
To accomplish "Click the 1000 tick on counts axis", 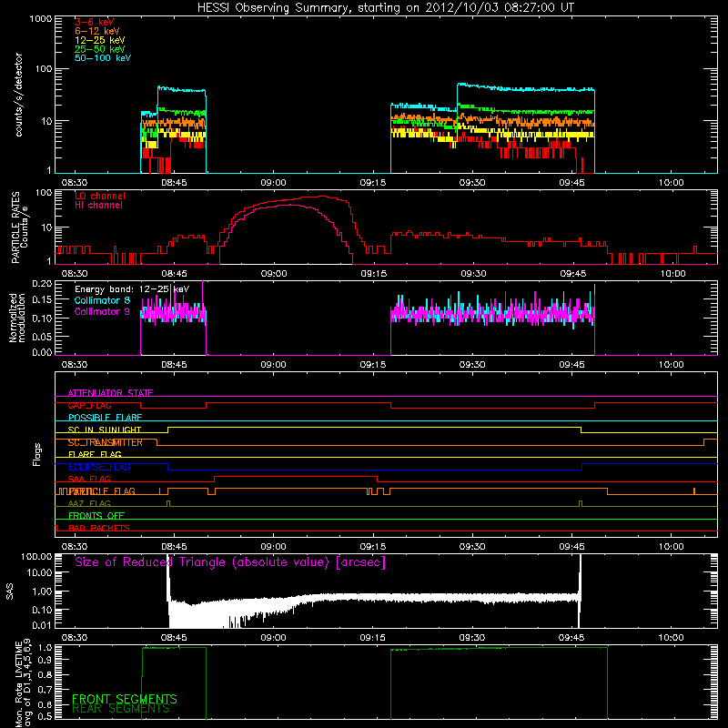I will pyautogui.click(x=41, y=19).
